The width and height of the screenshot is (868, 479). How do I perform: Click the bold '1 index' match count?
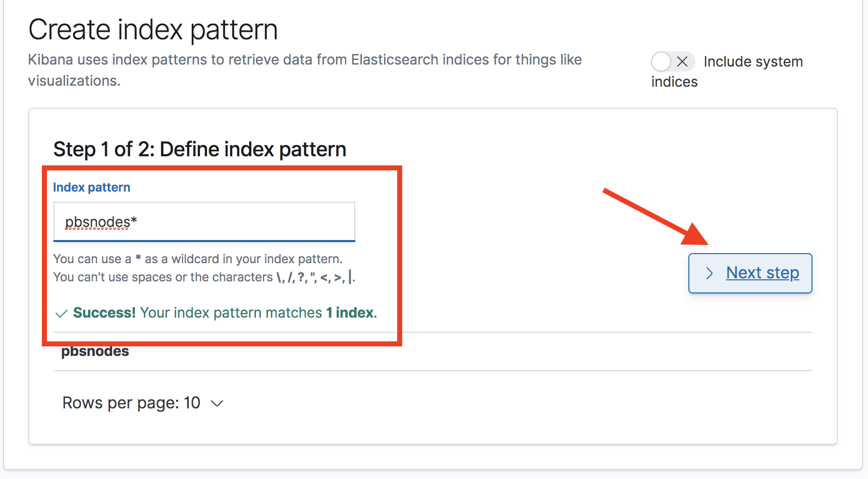click(x=350, y=313)
